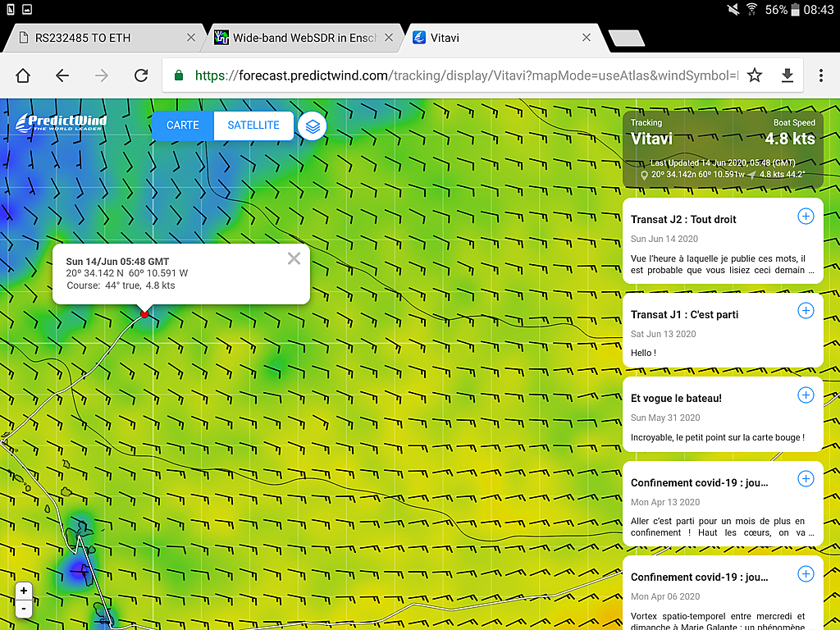Viewport: 840px width, 630px height.
Task: Expand the Apr 13 covid-19 confinement post
Action: pos(806,479)
